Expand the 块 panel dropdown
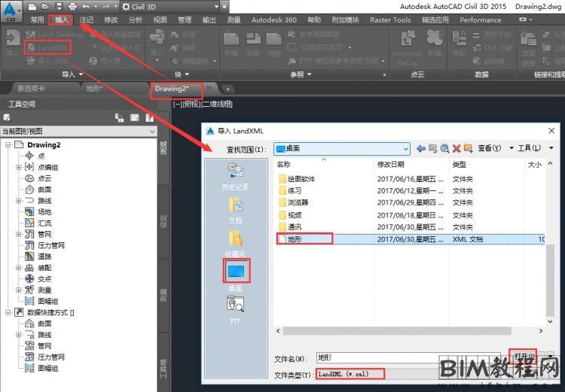 (187, 74)
